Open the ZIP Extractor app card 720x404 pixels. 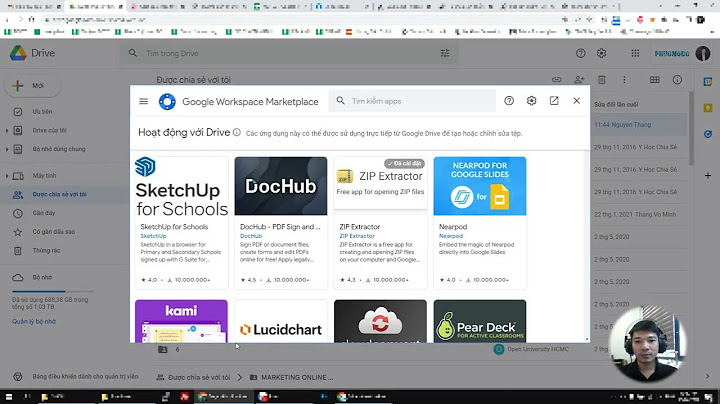(x=380, y=223)
